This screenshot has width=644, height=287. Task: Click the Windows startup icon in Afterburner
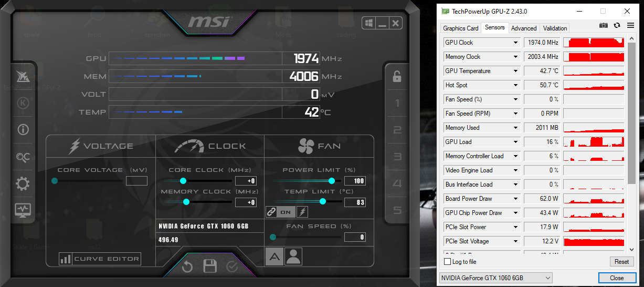[368, 23]
